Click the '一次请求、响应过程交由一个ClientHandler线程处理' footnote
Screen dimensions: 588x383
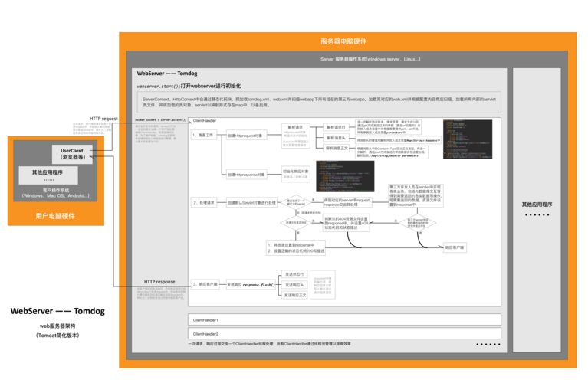point(269,344)
